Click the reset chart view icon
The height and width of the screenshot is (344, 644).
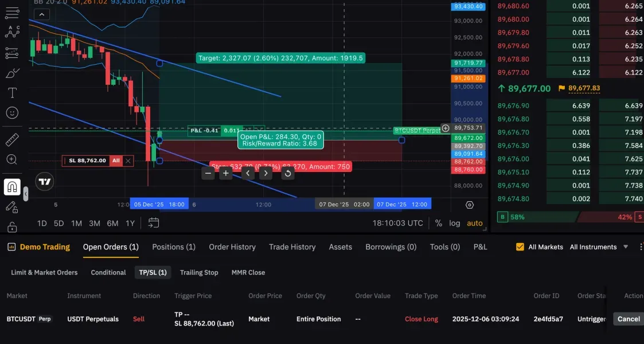[288, 173]
